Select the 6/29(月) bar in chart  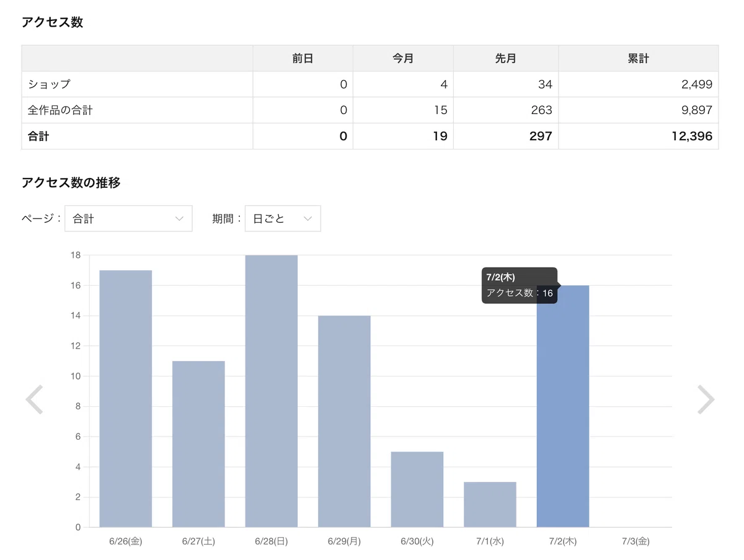click(x=344, y=422)
